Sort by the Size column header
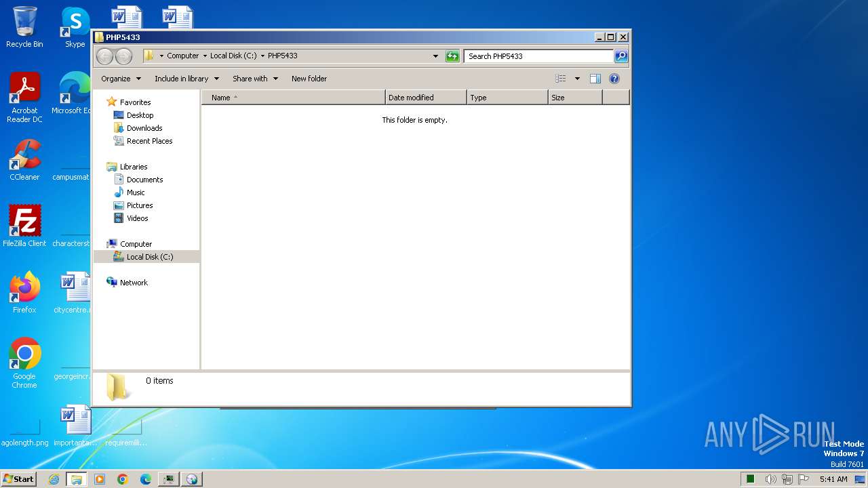This screenshot has height=488, width=868. tap(575, 98)
